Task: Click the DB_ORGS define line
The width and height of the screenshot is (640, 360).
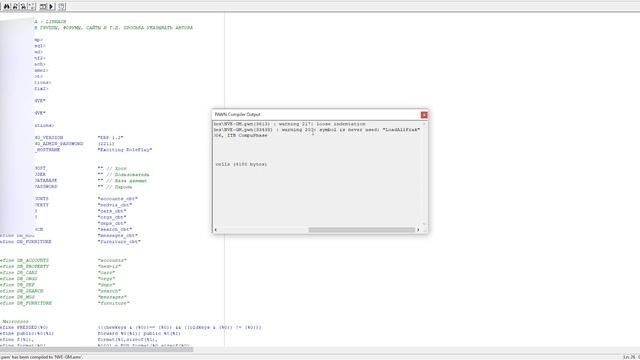Action: click(x=58, y=279)
